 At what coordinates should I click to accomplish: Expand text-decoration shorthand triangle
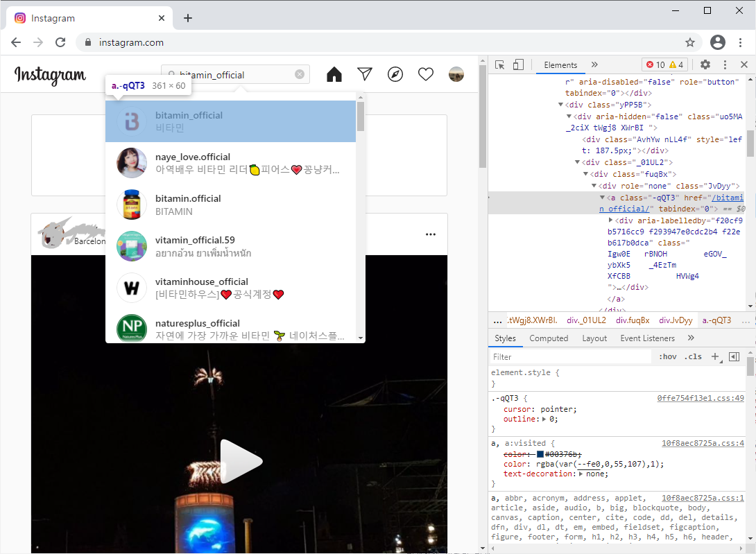click(581, 474)
